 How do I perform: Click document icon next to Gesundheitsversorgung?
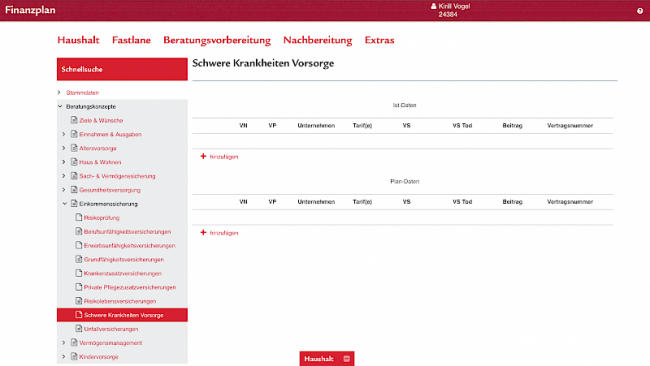tap(74, 189)
